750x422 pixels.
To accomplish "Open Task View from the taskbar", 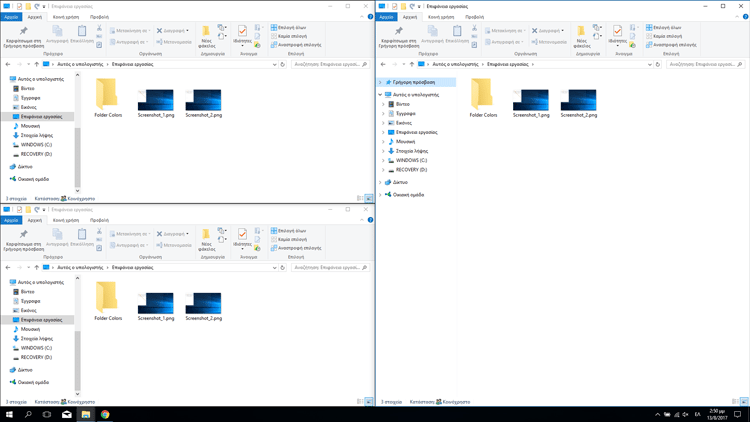I will (x=47, y=414).
